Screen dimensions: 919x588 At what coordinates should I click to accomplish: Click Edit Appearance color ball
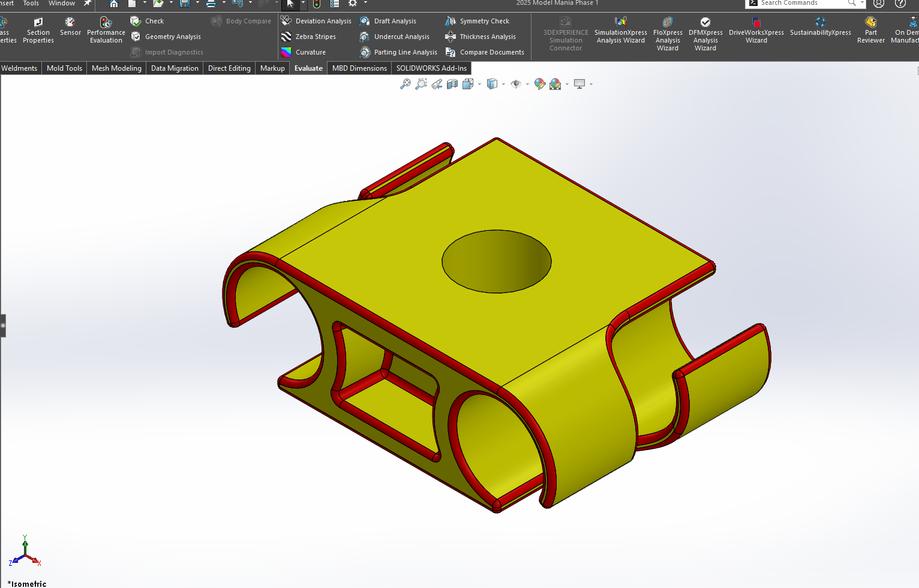540,84
